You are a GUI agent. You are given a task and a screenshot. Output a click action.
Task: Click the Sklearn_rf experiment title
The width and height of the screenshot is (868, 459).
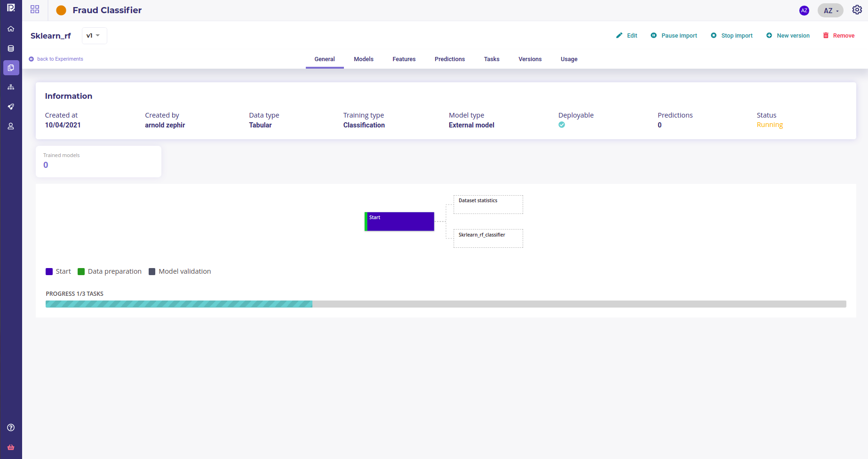tap(50, 36)
